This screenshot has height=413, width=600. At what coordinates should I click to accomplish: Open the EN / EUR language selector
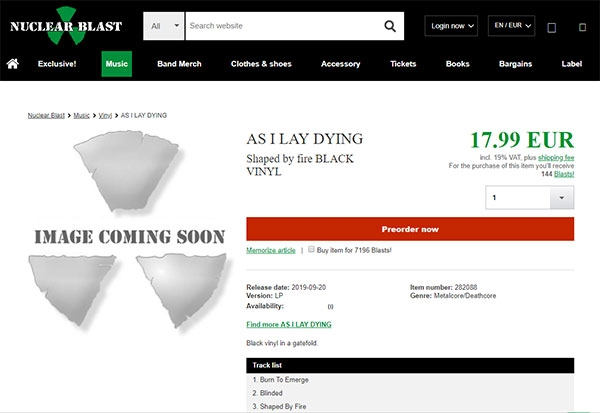click(x=511, y=26)
